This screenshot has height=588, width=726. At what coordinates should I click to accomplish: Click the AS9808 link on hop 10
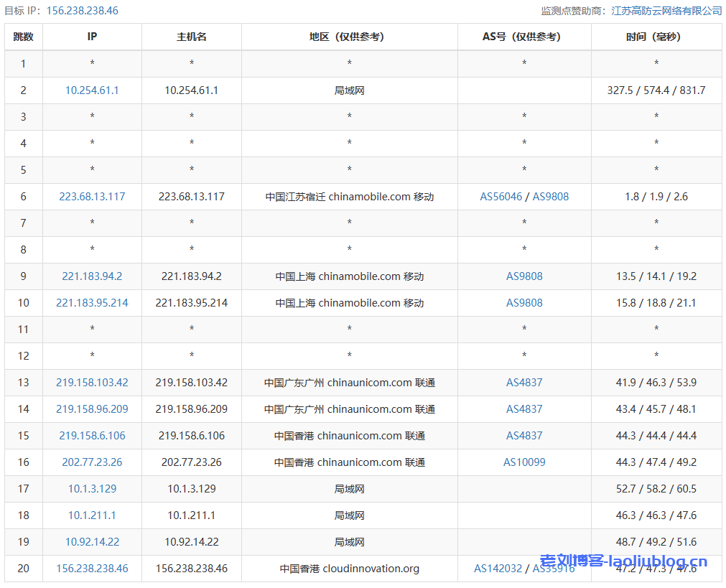[x=524, y=302]
